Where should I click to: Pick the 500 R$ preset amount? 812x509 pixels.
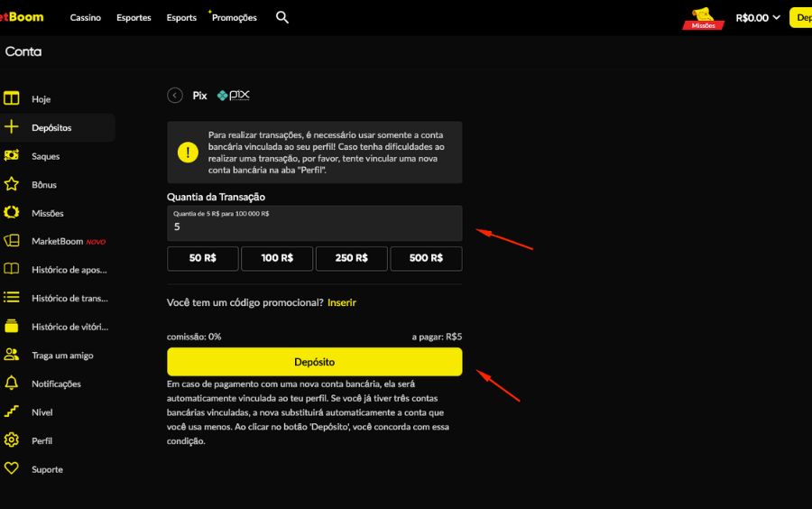[426, 258]
